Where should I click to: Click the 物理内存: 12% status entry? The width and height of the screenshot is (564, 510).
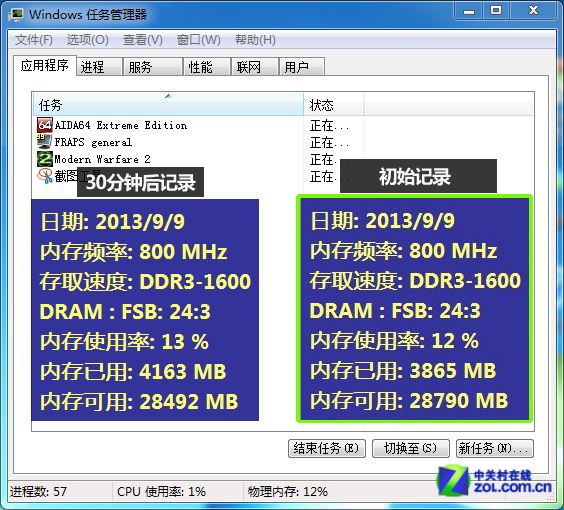click(x=288, y=491)
